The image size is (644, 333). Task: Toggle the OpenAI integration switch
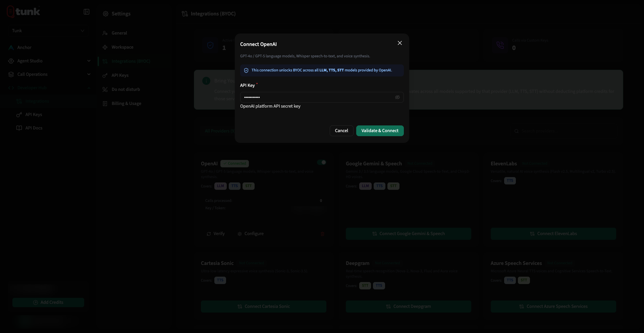click(x=322, y=162)
